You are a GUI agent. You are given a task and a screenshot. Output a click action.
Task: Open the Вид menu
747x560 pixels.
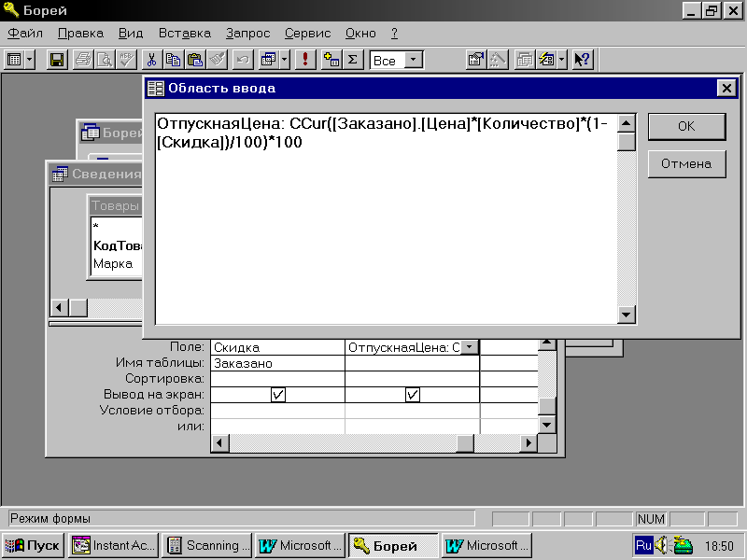131,34
